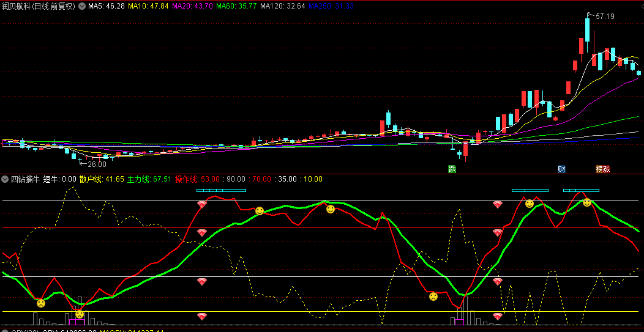Click the 主力线: 67.51 value
This screenshot has width=644, height=332.
[149, 179]
